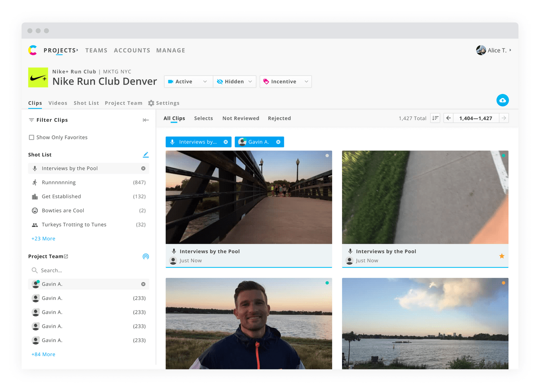Open Alice T. account menu arrow

510,50
